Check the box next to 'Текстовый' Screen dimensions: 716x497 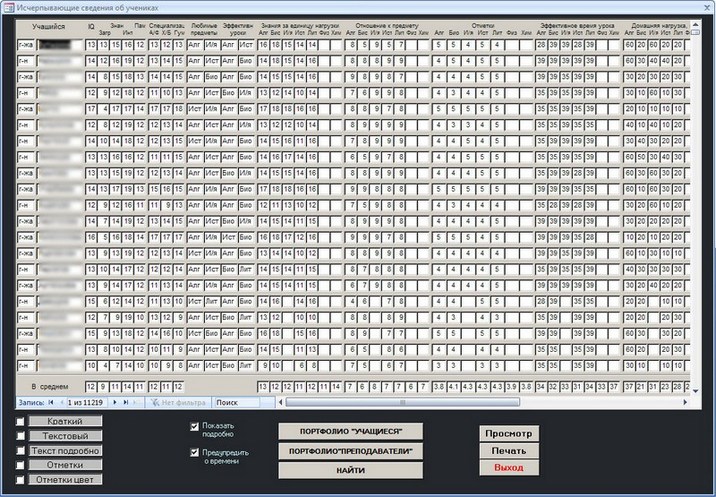21,436
